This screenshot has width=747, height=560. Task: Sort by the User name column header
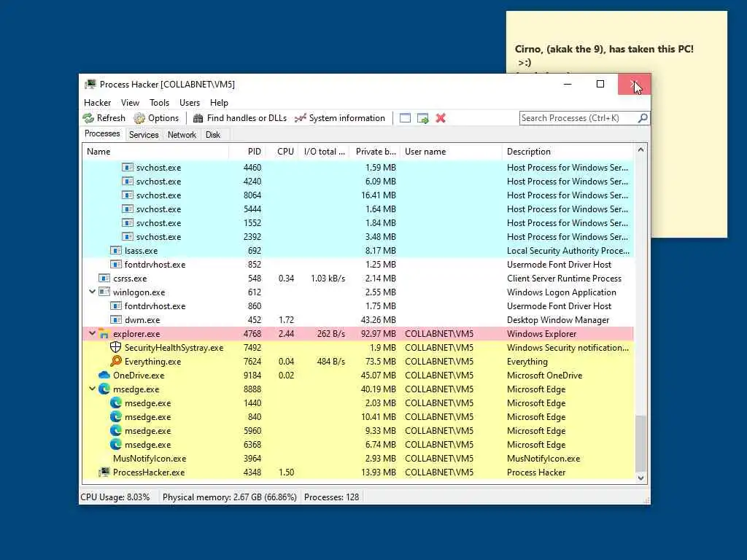pyautogui.click(x=451, y=152)
